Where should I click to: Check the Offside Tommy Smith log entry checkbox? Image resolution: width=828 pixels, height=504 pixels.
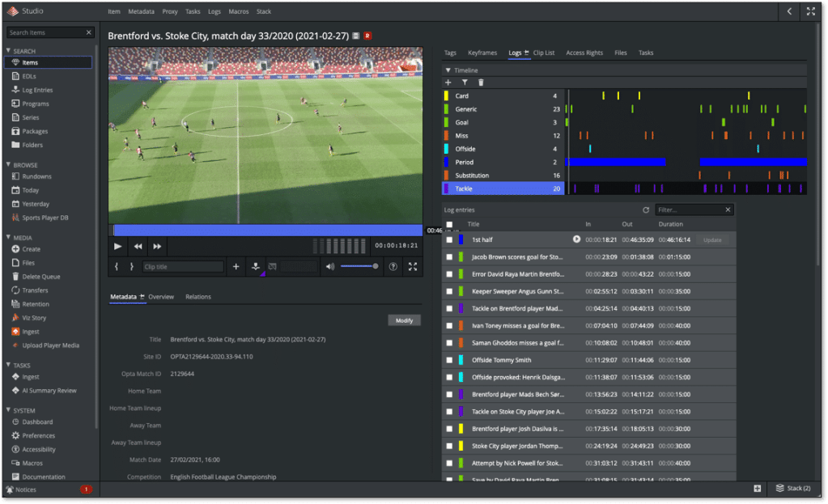450,359
